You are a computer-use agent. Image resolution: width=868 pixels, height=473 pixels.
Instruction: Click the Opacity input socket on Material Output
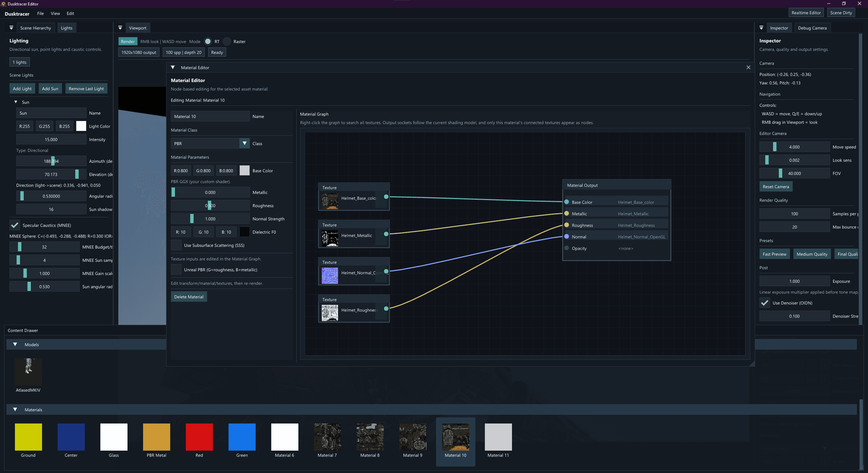567,248
